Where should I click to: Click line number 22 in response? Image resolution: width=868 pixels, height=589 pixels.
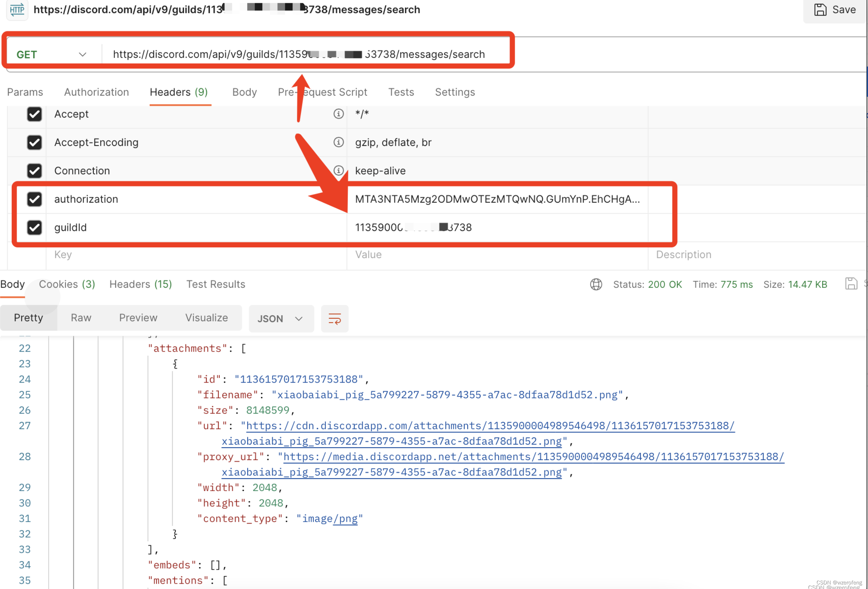[x=25, y=349]
